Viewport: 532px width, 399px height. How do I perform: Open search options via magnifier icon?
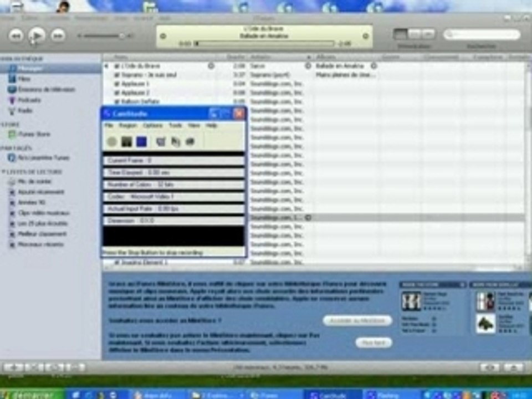[449, 34]
